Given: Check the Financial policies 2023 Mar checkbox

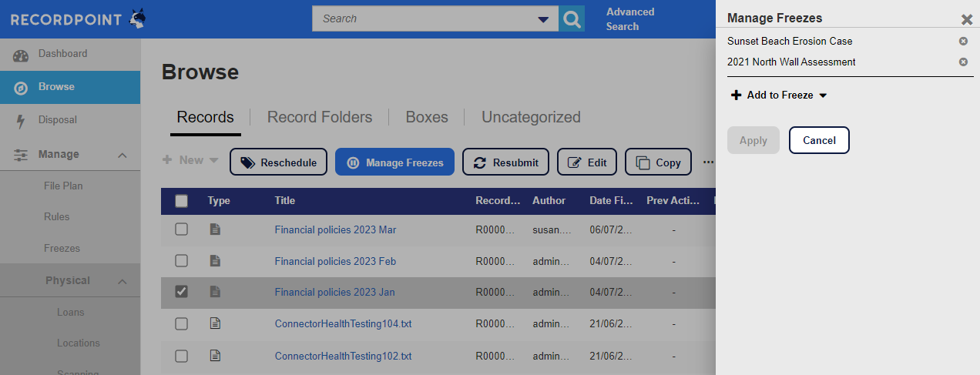Looking at the screenshot, I should coord(181,229).
